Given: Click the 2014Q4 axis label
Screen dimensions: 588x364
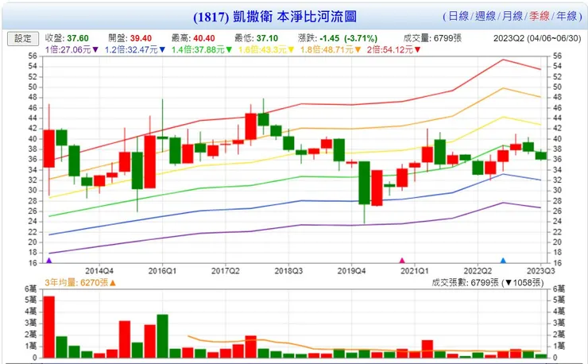Looking at the screenshot, I should click(x=99, y=270).
